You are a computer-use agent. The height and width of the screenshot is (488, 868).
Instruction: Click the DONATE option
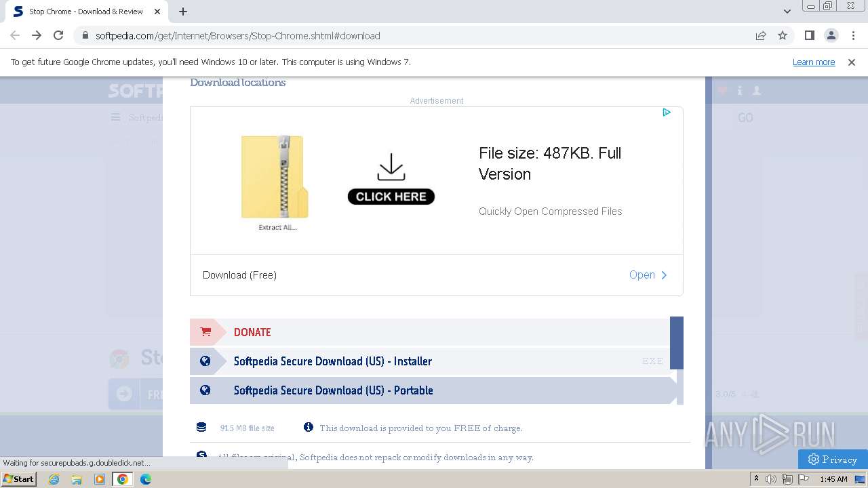[x=430, y=331]
